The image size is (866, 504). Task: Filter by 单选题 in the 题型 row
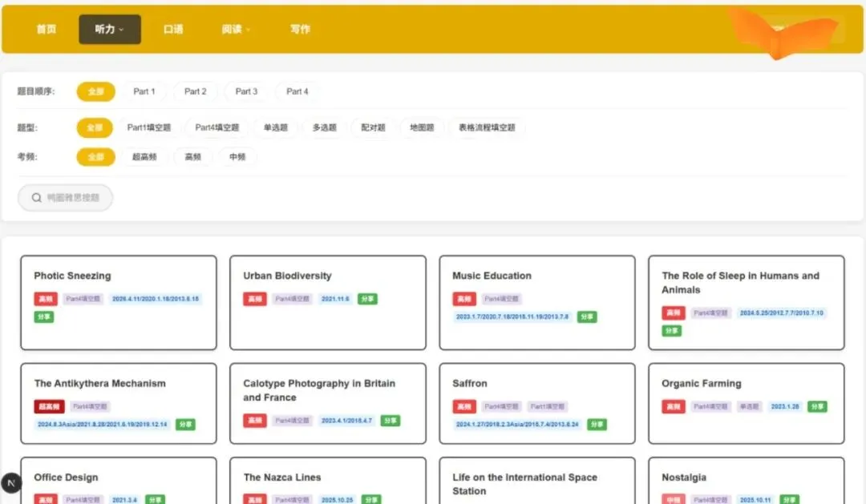pyautogui.click(x=276, y=127)
